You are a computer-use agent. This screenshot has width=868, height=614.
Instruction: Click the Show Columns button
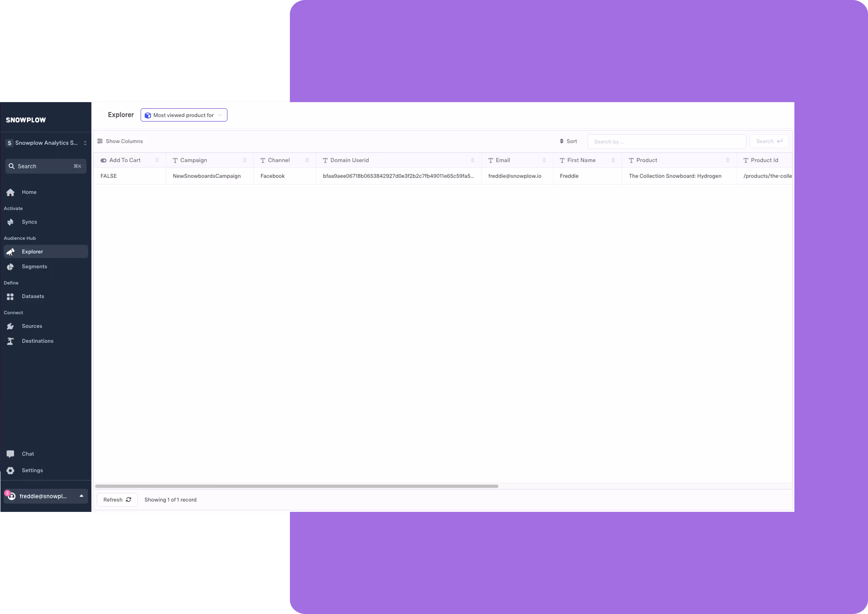pos(120,141)
